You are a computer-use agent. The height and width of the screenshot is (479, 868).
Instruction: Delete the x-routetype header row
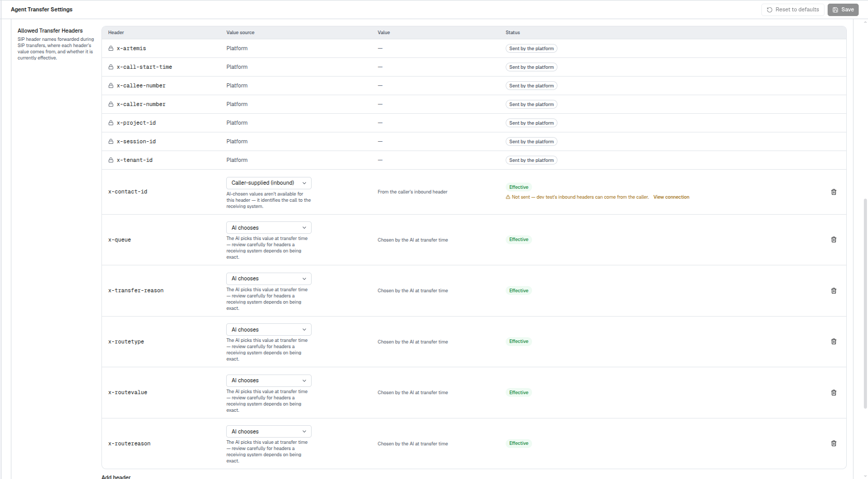click(x=833, y=341)
